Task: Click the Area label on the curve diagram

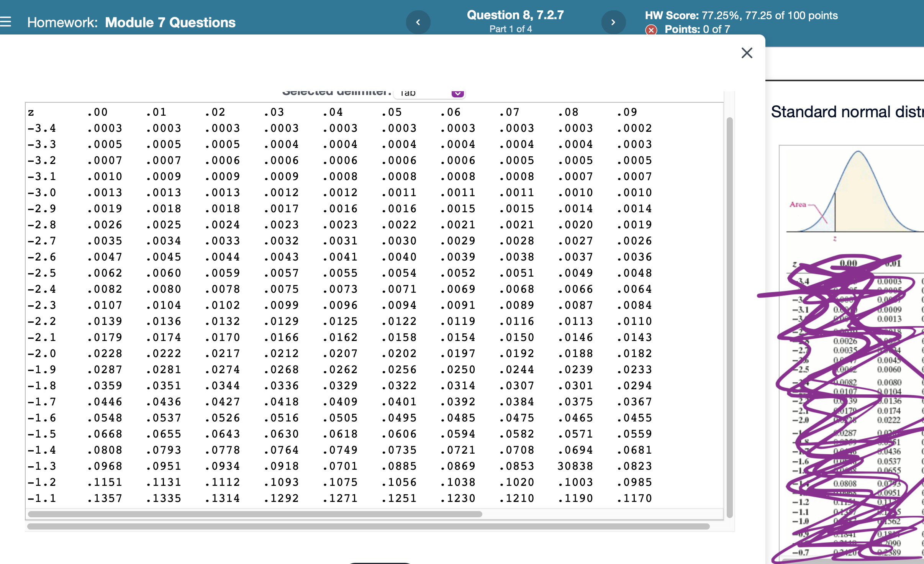Action: tap(798, 205)
